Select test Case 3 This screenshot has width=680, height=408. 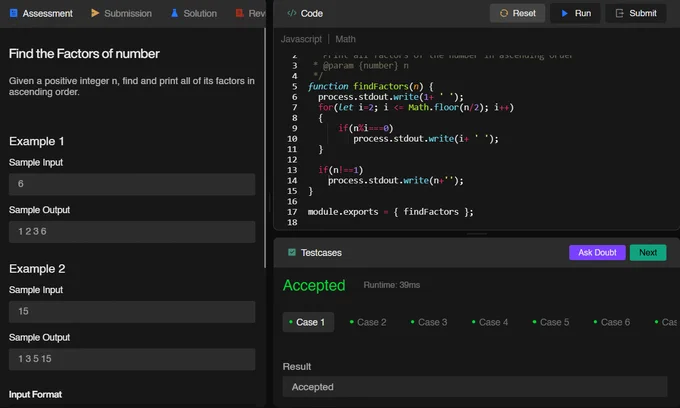coord(428,322)
